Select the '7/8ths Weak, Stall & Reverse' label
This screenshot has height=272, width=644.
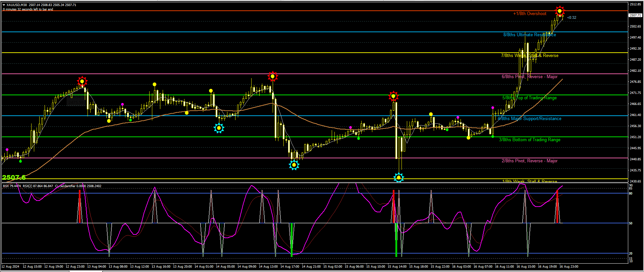coord(530,56)
